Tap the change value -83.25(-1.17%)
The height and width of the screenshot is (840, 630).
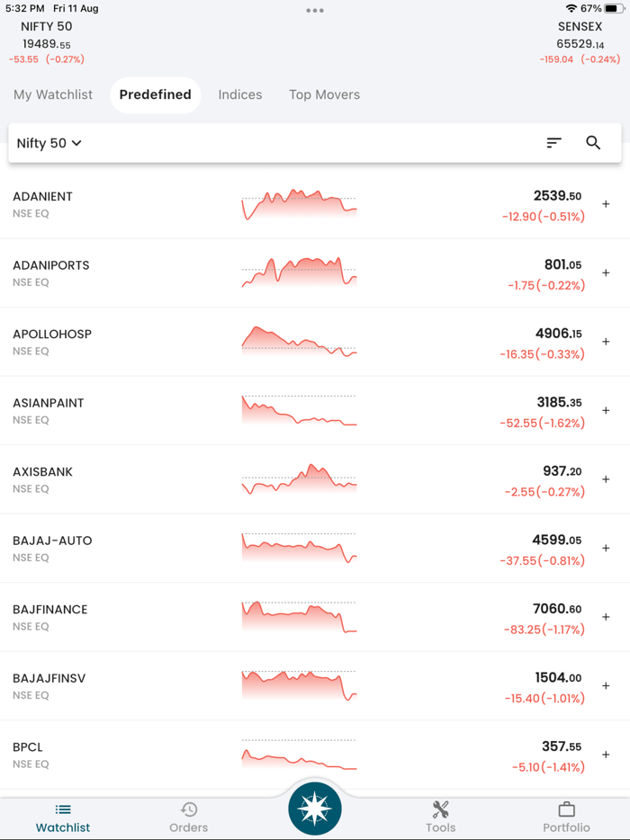click(x=544, y=630)
